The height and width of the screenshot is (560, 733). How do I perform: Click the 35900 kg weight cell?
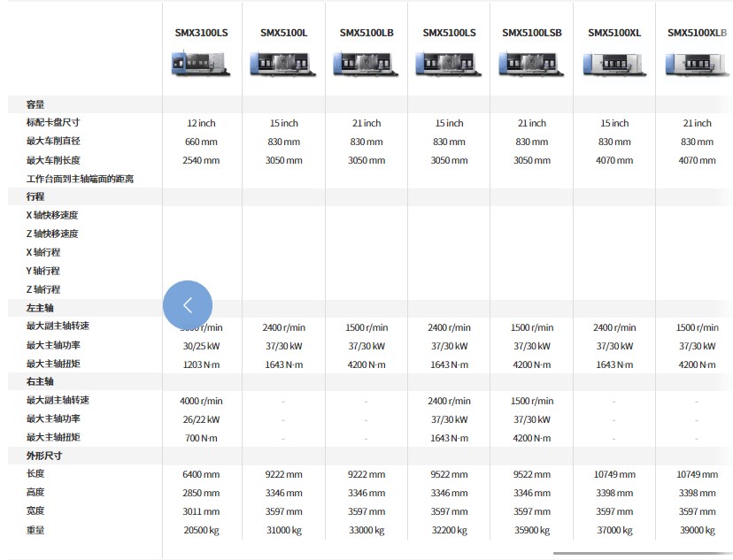point(532,531)
